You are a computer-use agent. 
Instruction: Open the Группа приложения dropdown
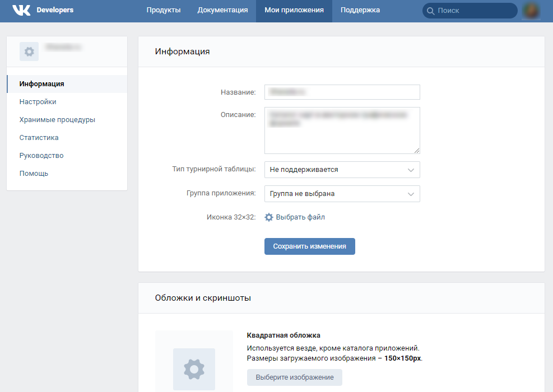point(342,194)
